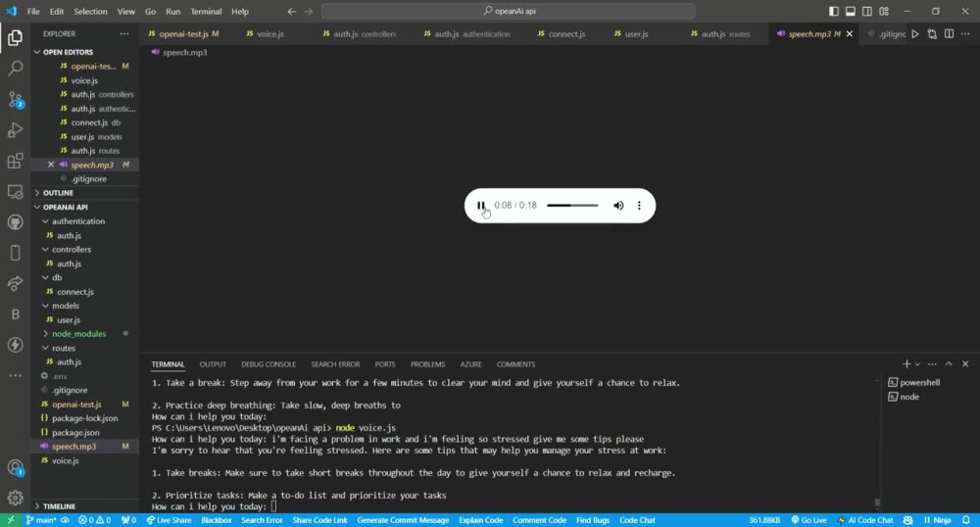
Task: Open the Run and Debug view
Action: click(x=15, y=130)
